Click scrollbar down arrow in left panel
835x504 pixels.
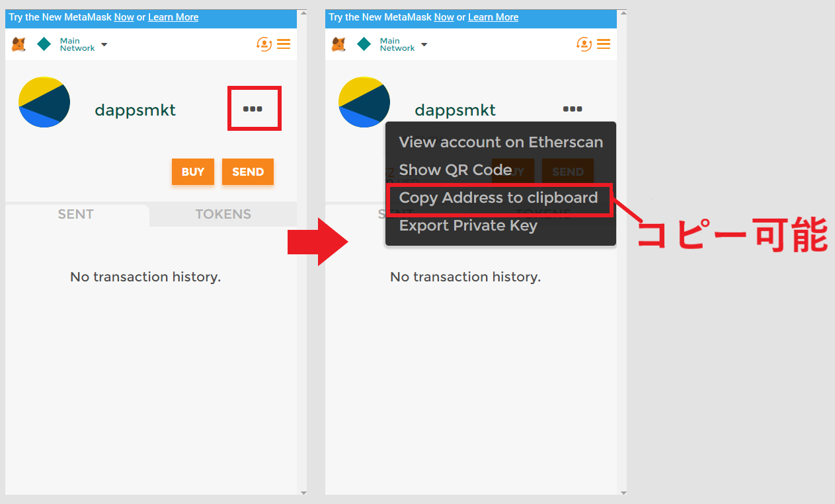(x=303, y=493)
